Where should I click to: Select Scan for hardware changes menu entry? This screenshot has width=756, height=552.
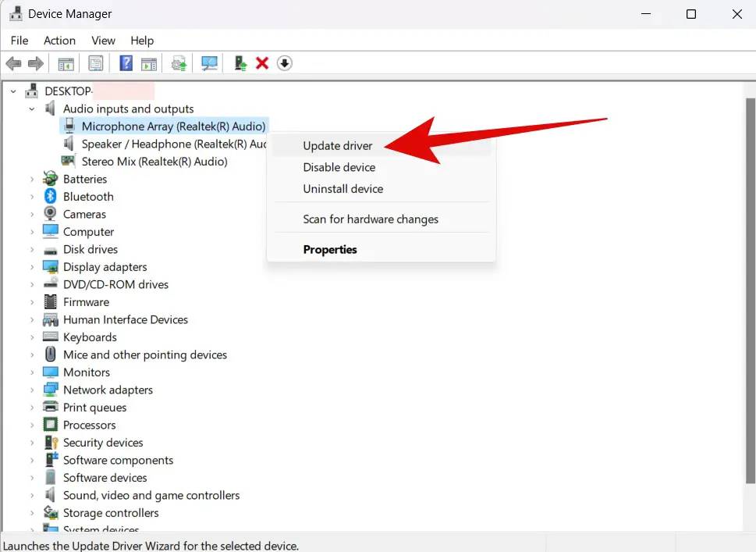[x=381, y=219]
